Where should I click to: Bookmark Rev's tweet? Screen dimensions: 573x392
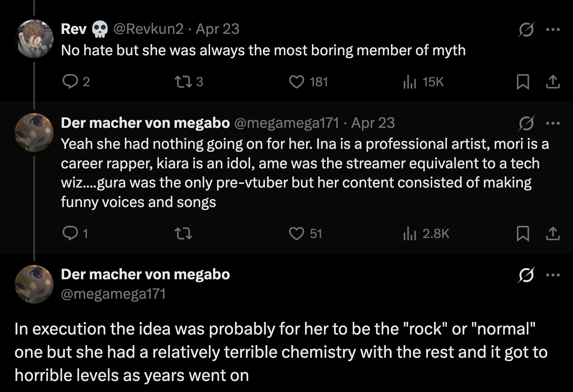[522, 82]
